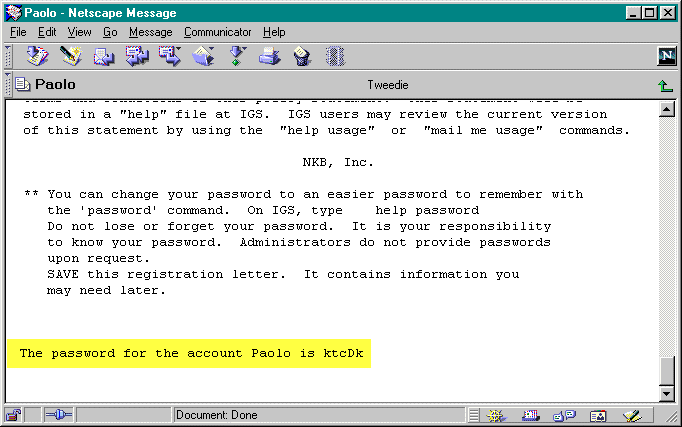Close the Netscape Message window

(668, 13)
